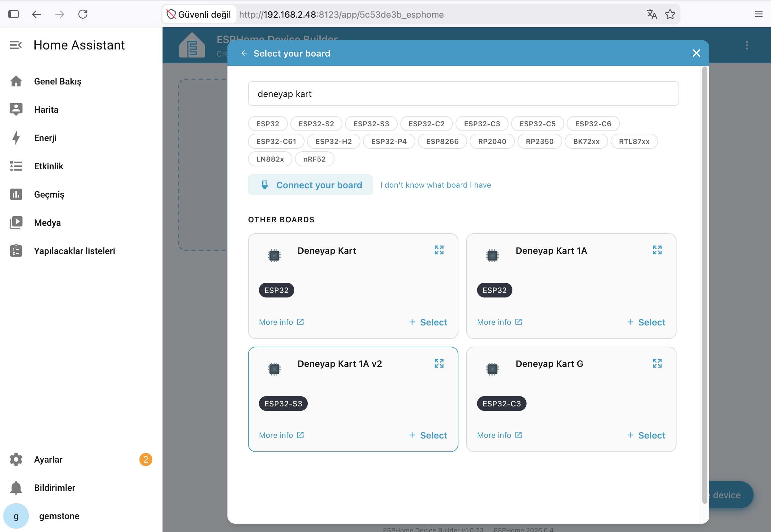771x532 pixels.
Task: Click the dialog's vertical scrollbar
Action: (x=704, y=285)
